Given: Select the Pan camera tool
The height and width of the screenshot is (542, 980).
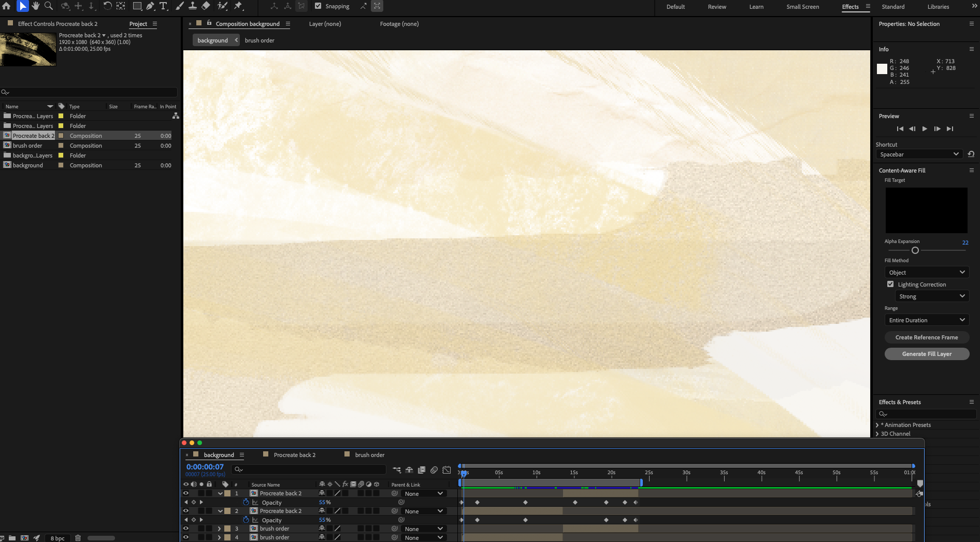Looking at the screenshot, I should point(78,6).
